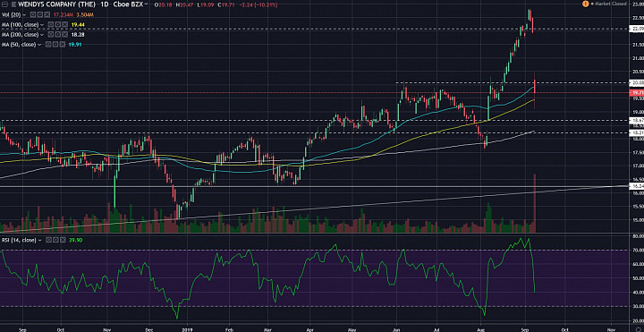Image resolution: width=644 pixels, height=332 pixels.
Task: Click the 70.00 RSI axis level
Action: click(638, 250)
